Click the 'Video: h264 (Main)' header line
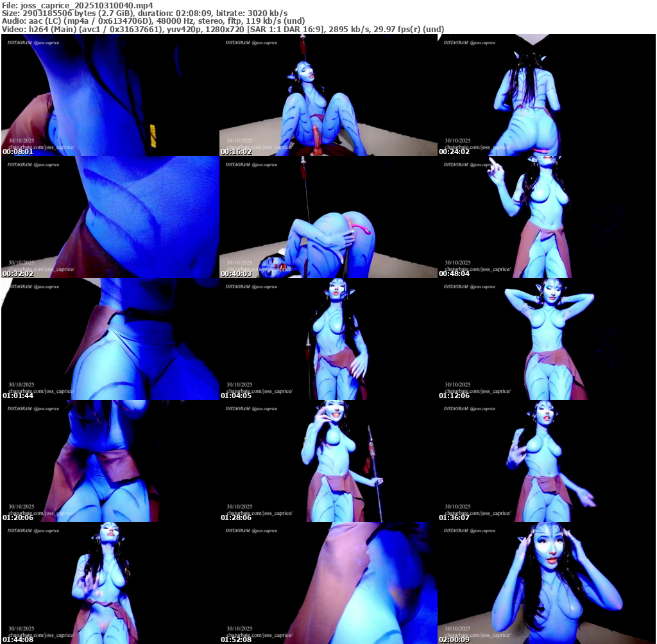The height and width of the screenshot is (644, 657). pos(223,29)
